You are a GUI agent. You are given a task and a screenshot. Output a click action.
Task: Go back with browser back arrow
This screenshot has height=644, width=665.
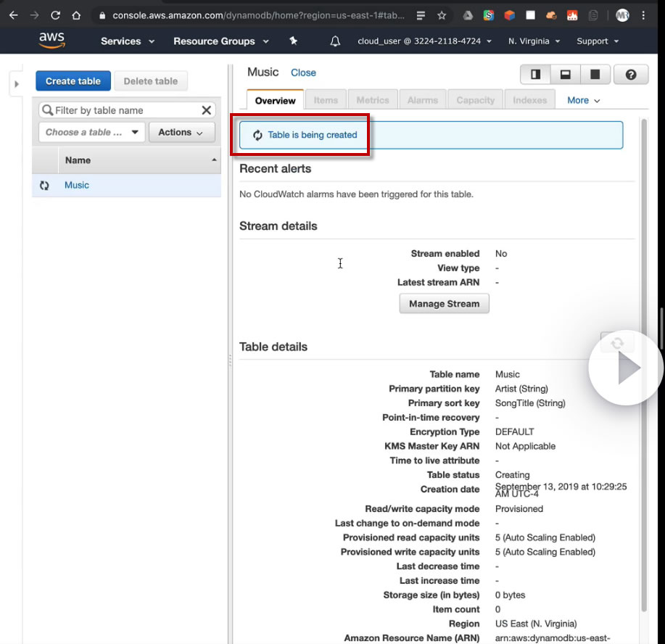[x=14, y=15]
